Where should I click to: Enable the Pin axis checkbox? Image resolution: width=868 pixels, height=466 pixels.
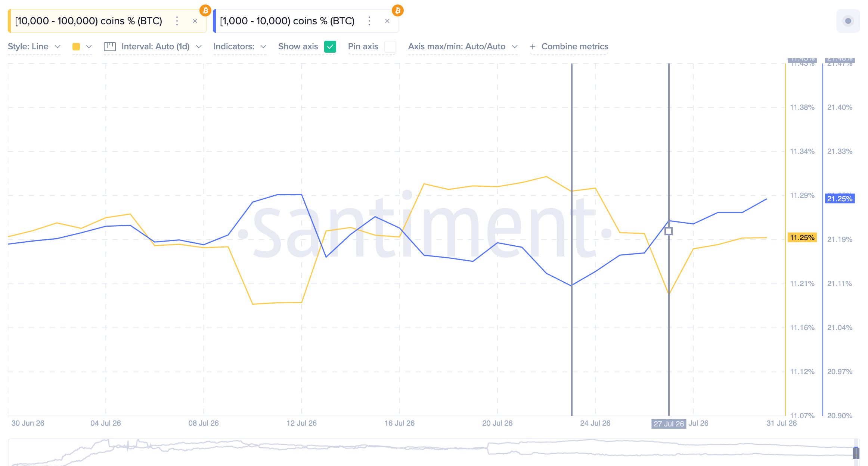390,47
